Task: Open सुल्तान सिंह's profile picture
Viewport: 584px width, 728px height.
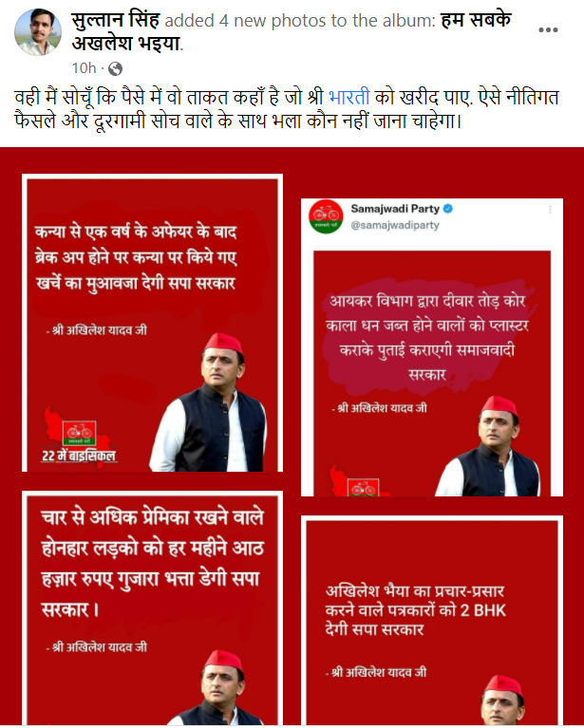Action: (x=38, y=32)
